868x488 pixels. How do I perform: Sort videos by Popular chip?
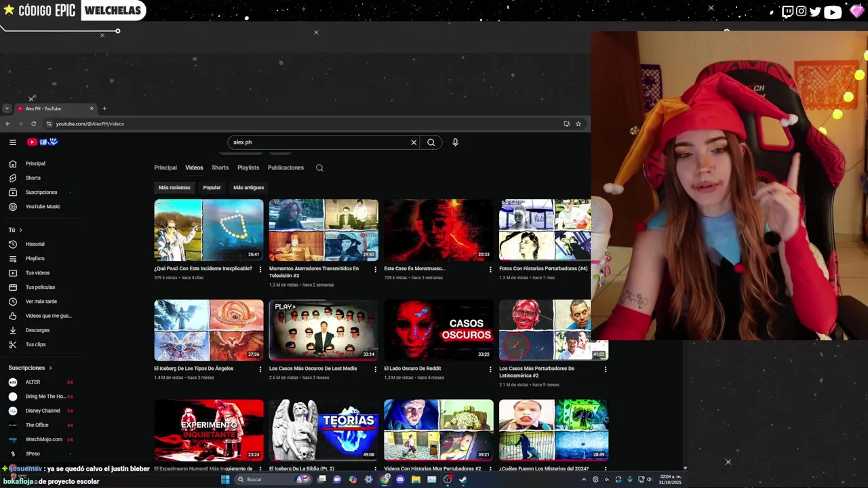[x=212, y=188]
